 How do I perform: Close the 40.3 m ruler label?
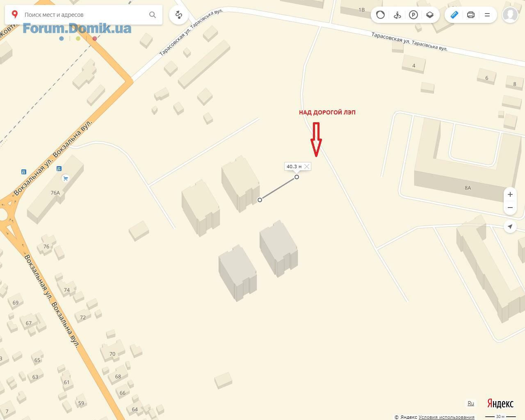point(306,167)
